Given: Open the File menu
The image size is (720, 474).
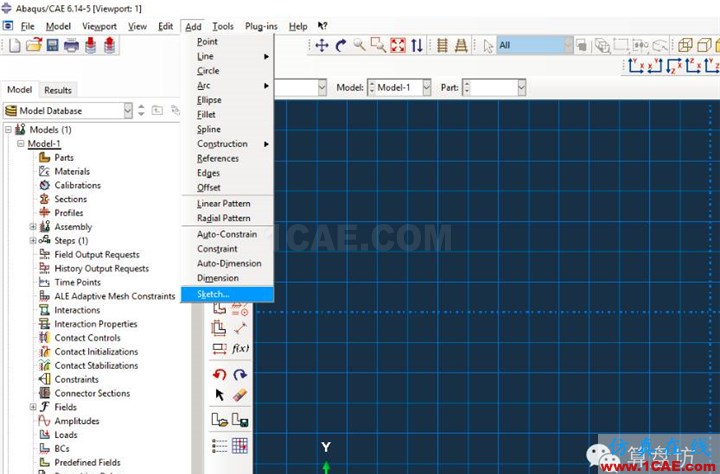Looking at the screenshot, I should [x=28, y=26].
